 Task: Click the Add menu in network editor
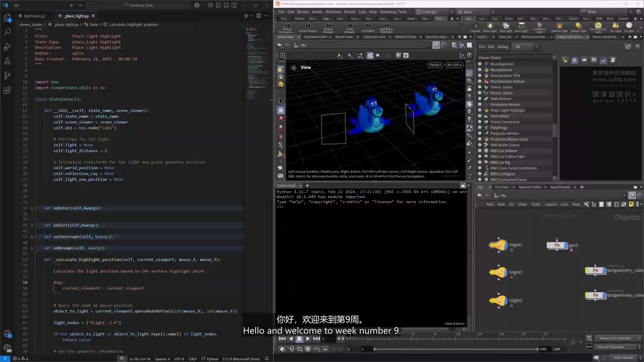pos(490,204)
